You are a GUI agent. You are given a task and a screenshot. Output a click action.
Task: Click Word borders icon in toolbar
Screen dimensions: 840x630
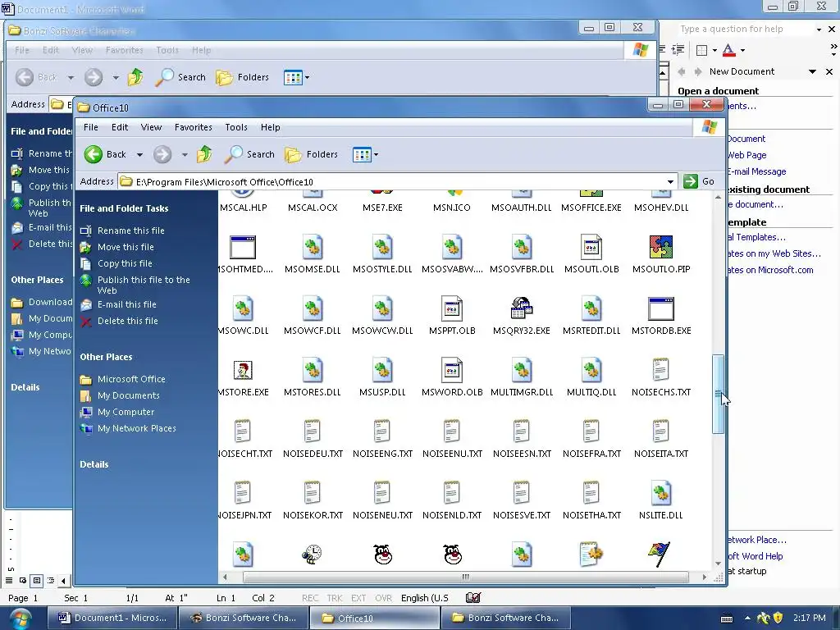coord(702,50)
